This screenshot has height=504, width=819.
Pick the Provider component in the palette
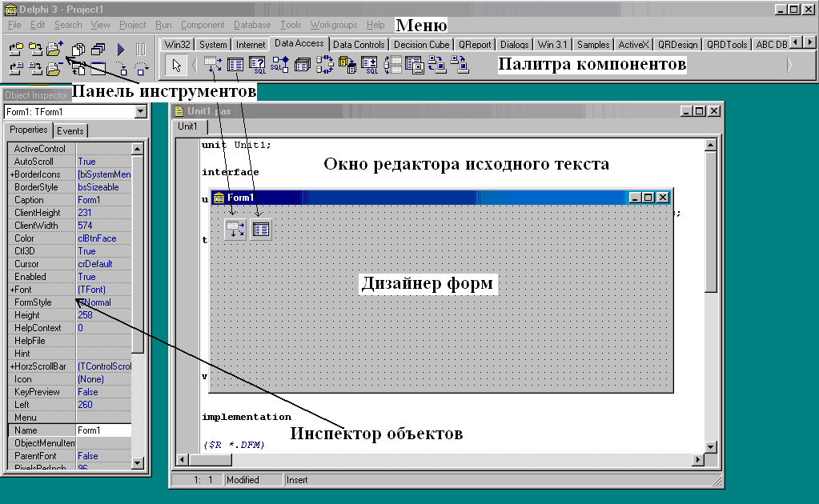tap(392, 65)
